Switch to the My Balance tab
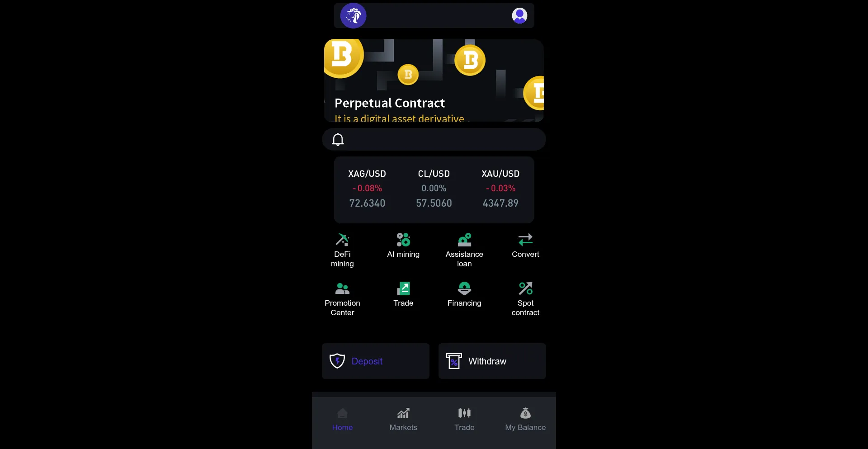Viewport: 868px width, 449px height. tap(525, 420)
